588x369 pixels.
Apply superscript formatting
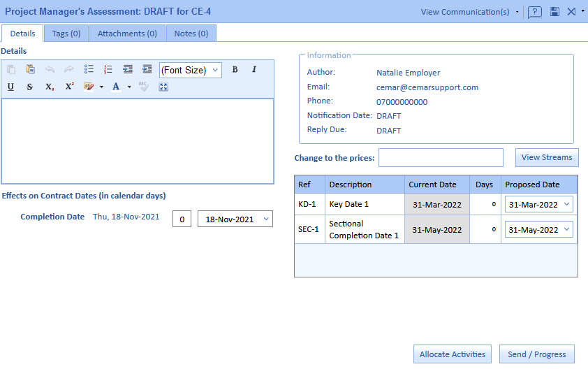[x=69, y=87]
